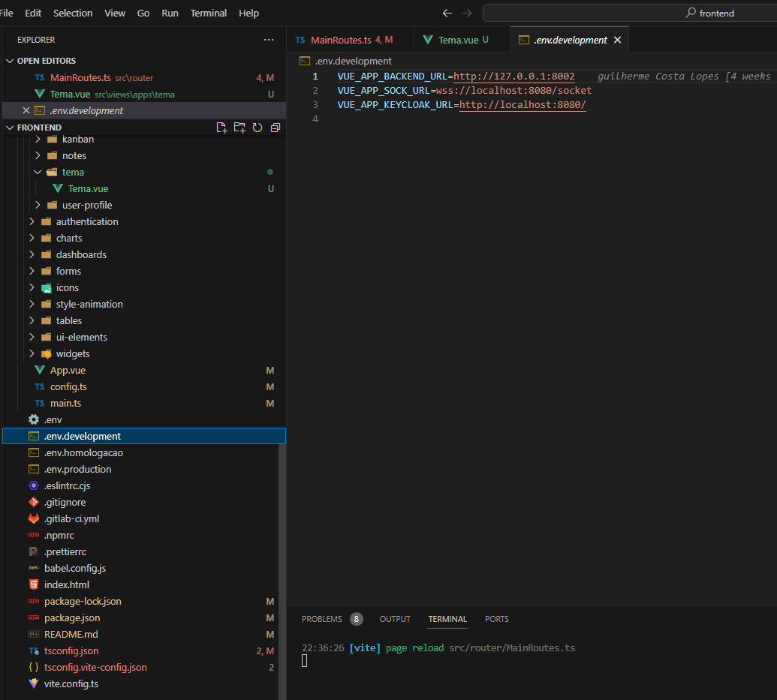Image resolution: width=777 pixels, height=700 pixels.
Task: Collapse all folders via the Collapse Folders icon
Action: click(275, 128)
